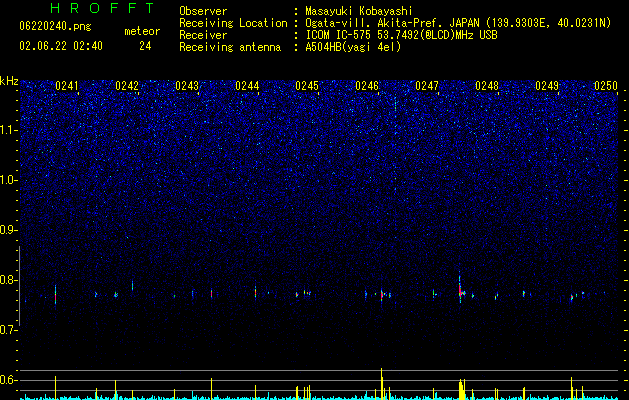629x400 pixels.
Task: Click the 0241 time marker
Action: pyautogui.click(x=67, y=86)
